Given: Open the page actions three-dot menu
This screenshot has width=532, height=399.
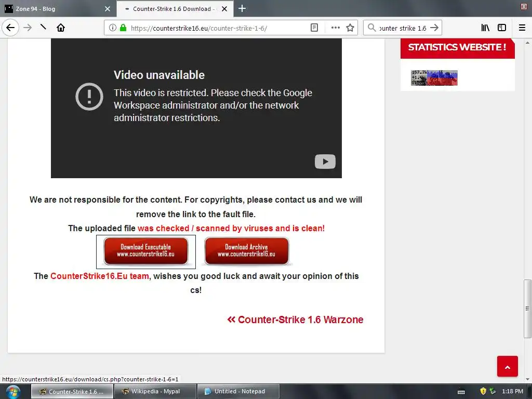Looking at the screenshot, I should point(335,28).
